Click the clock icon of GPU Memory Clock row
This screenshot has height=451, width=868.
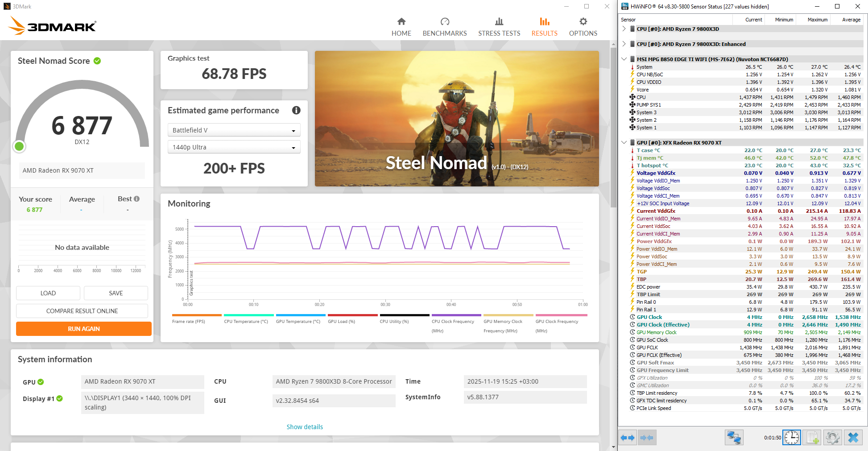tap(632, 332)
